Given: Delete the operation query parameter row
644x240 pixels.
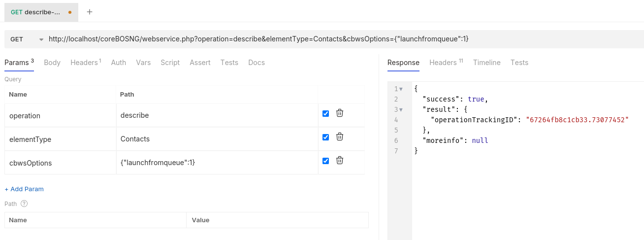Looking at the screenshot, I should 340,113.
